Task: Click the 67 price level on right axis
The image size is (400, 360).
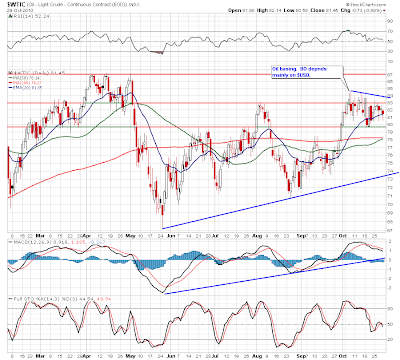Action: coord(389,230)
